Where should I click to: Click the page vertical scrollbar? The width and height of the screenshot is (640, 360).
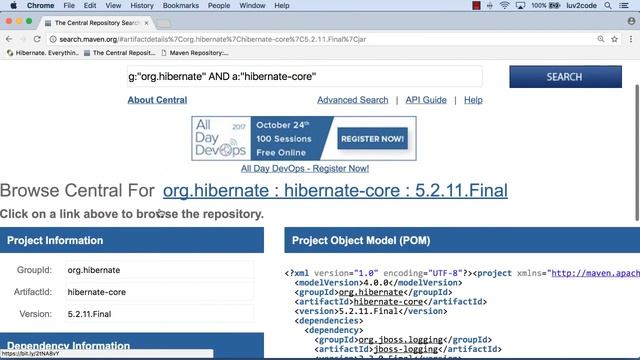pyautogui.click(x=637, y=153)
